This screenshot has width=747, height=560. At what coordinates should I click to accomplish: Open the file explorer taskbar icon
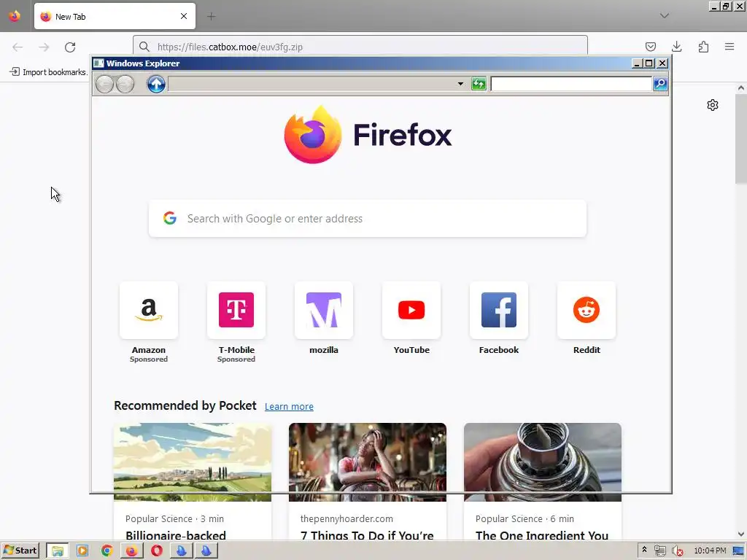58,551
